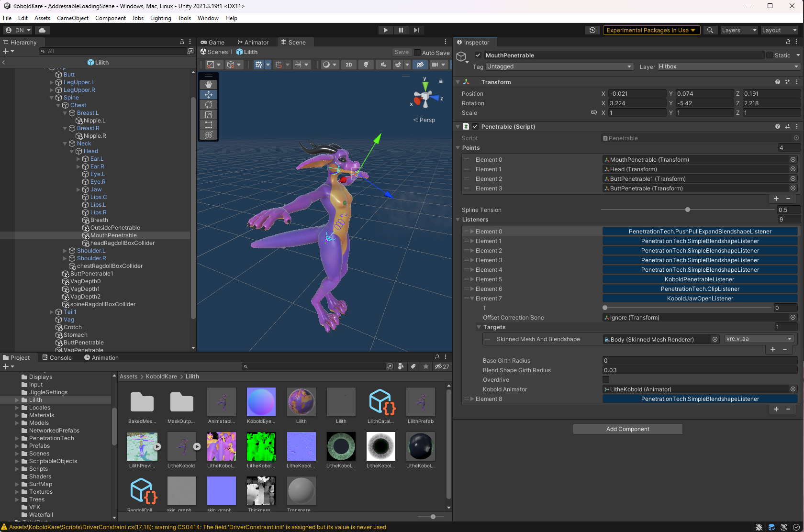
Task: Collapse the Head node in Hierarchy
Action: click(72, 151)
